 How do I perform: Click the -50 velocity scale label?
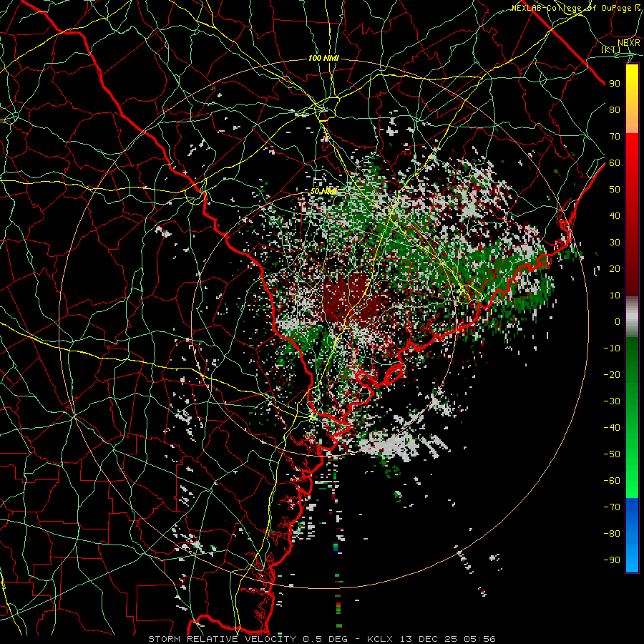[x=612, y=454]
